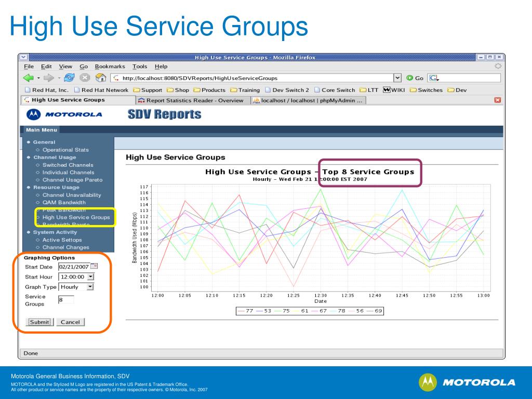
Task: Click the Motorola logo in the page header
Action: (x=64, y=114)
